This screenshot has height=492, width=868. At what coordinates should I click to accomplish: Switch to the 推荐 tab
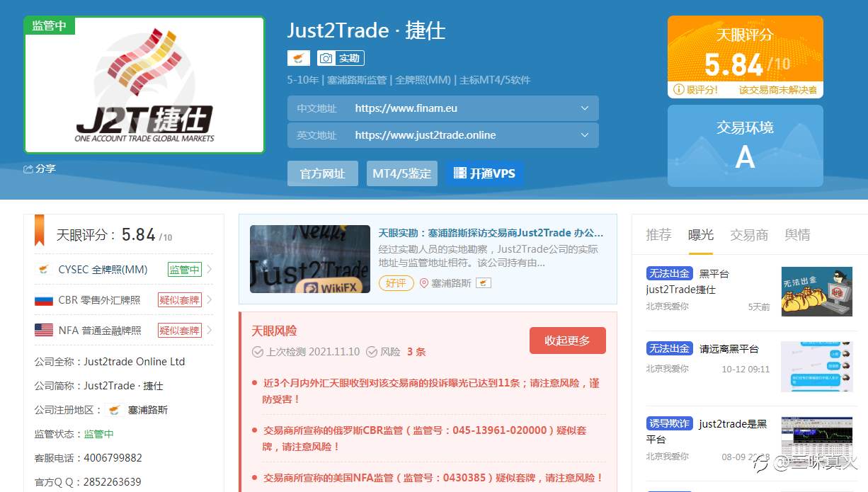pyautogui.click(x=658, y=235)
